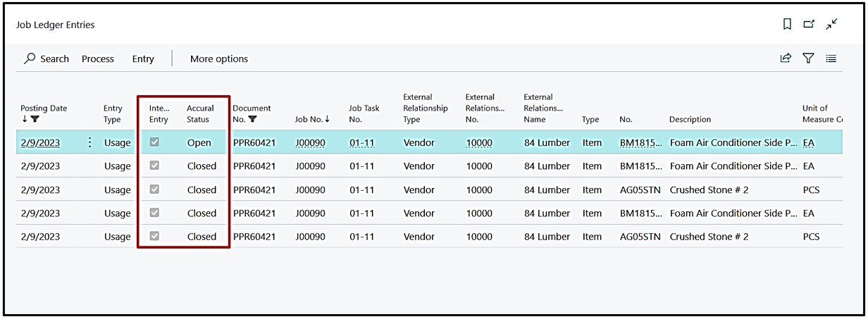
Task: Select the Crushed Stone # 2 description cell
Action: point(708,189)
